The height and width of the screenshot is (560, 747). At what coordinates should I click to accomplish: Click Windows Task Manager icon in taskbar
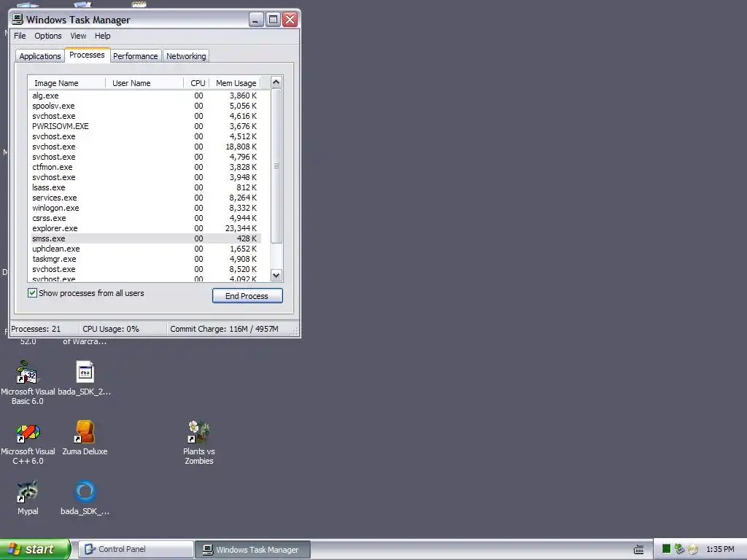click(208, 550)
